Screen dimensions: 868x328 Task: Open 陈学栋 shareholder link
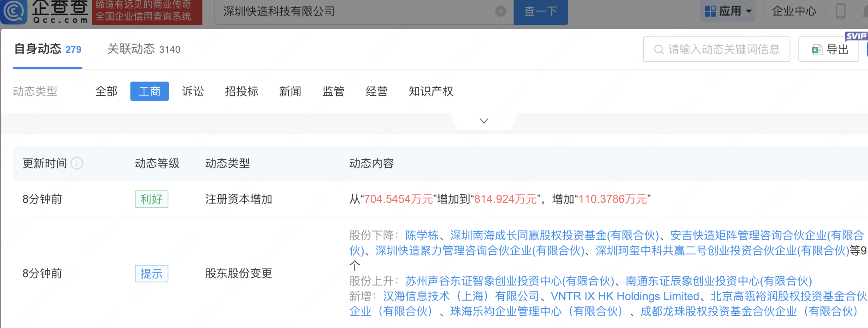click(x=422, y=235)
